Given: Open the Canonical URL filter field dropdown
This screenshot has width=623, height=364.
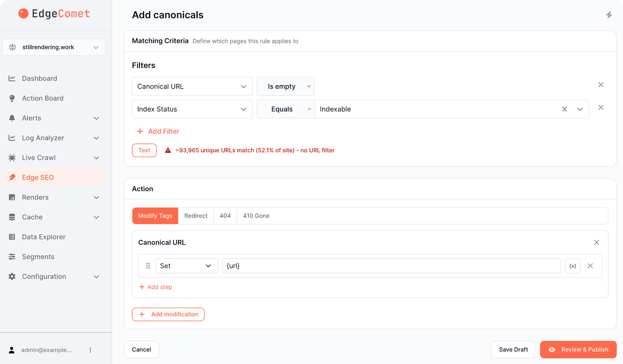Looking at the screenshot, I should 192,86.
